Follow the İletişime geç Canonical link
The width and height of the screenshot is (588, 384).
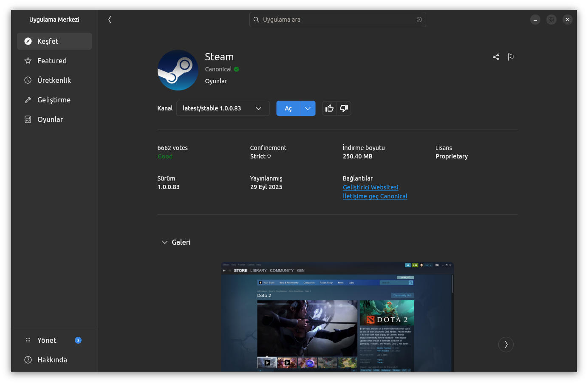coord(375,196)
